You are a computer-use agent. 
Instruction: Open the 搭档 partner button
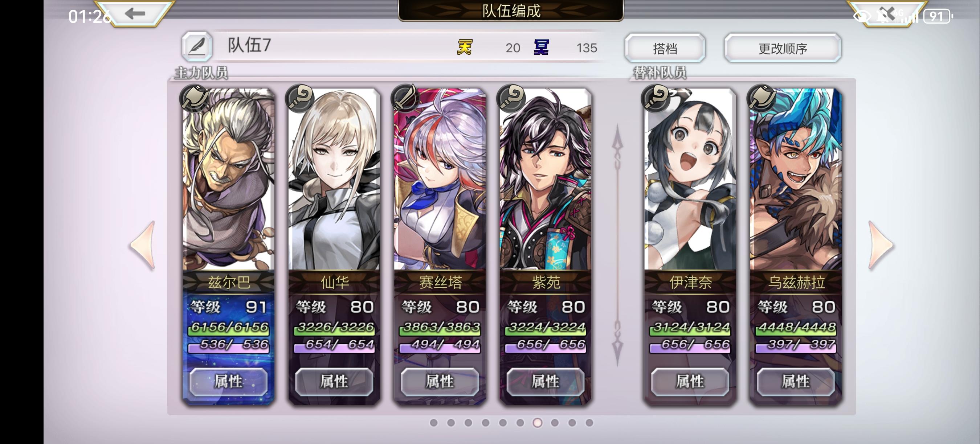pyautogui.click(x=665, y=48)
